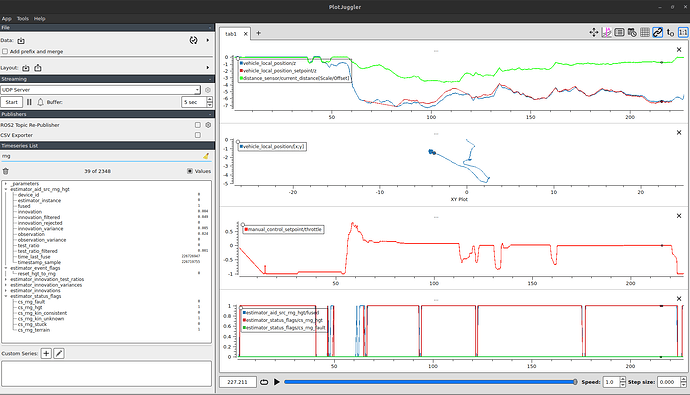The height and width of the screenshot is (395, 690).
Task: Enable CSV Exporter checkbox
Action: pyautogui.click(x=198, y=135)
